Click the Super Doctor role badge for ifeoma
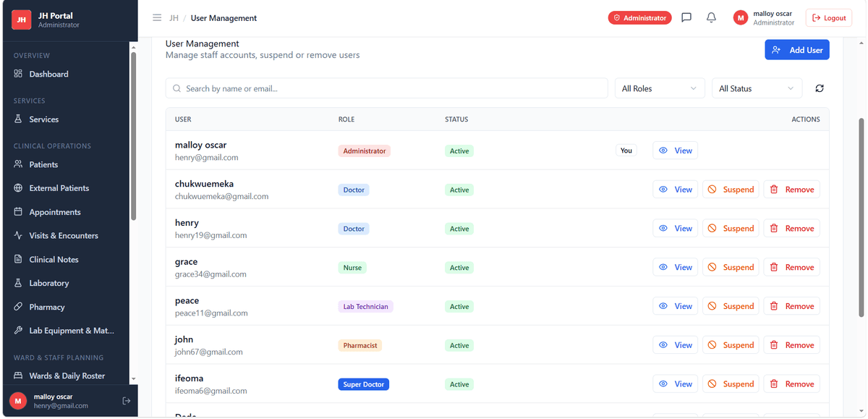Viewport: 868px width, 419px height. (x=364, y=384)
